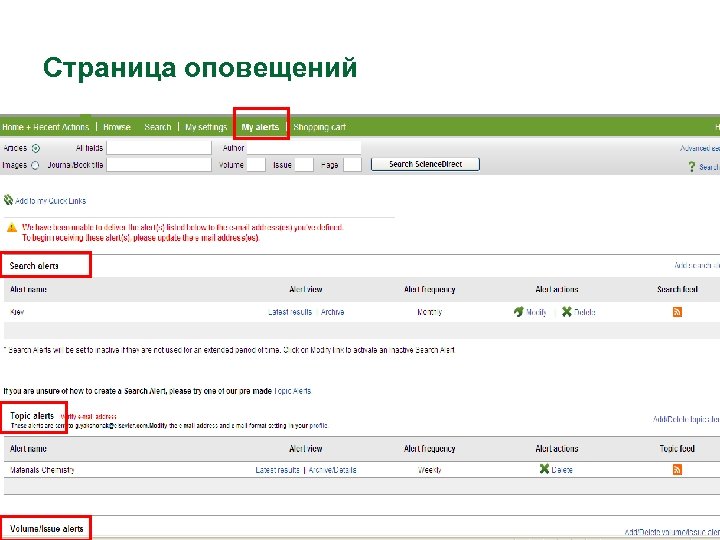The image size is (720, 540).
Task: Open Latest results for Materials Chemistry
Action: point(277,470)
